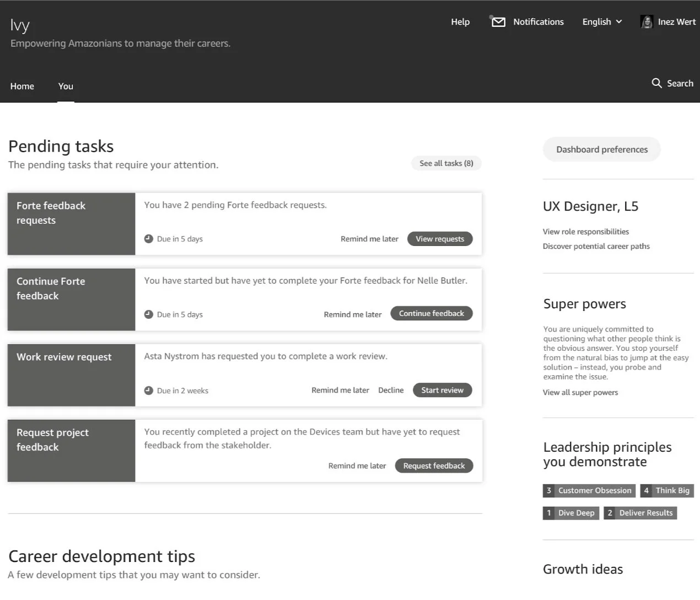700x600 pixels.
Task: Click the Pending tasks heading
Action: (x=61, y=146)
